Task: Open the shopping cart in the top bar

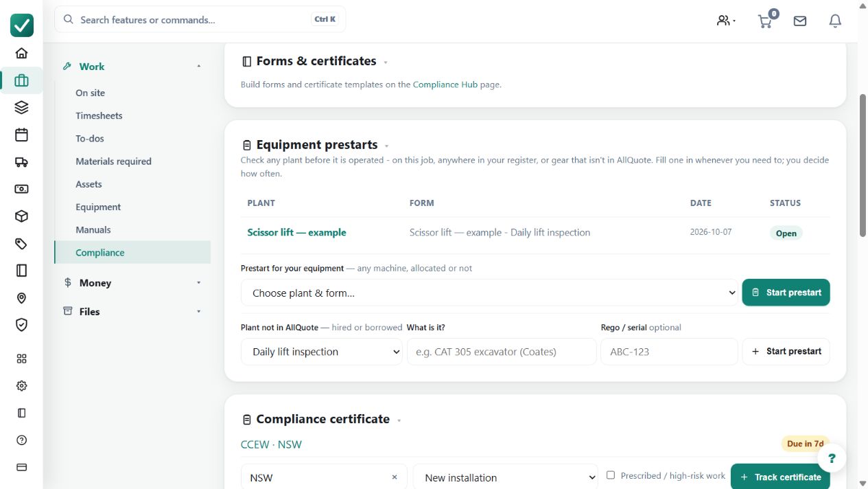Action: coord(766,21)
